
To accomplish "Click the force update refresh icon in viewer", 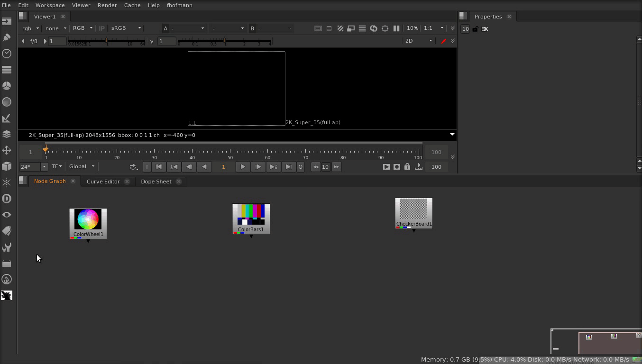I will tap(374, 28).
